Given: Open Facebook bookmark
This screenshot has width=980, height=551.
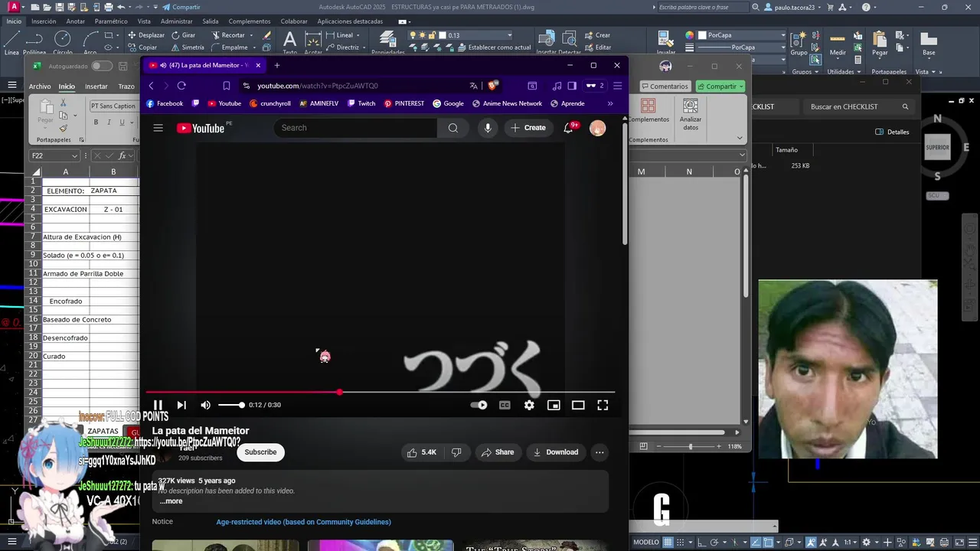Looking at the screenshot, I should (x=165, y=103).
